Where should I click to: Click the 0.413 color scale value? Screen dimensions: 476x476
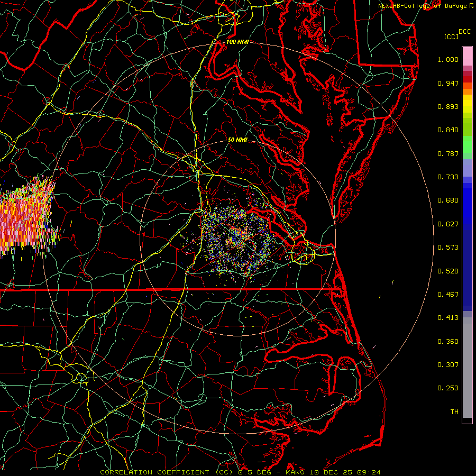pos(448,318)
